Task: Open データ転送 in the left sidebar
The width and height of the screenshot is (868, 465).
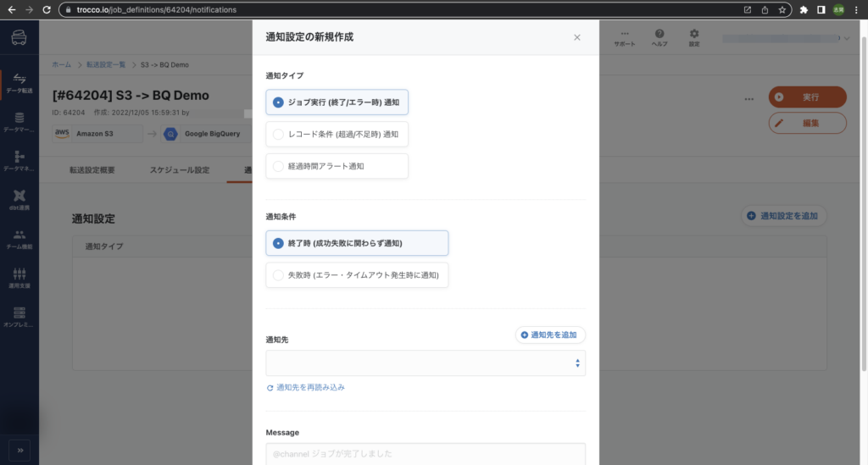Action: (x=19, y=81)
